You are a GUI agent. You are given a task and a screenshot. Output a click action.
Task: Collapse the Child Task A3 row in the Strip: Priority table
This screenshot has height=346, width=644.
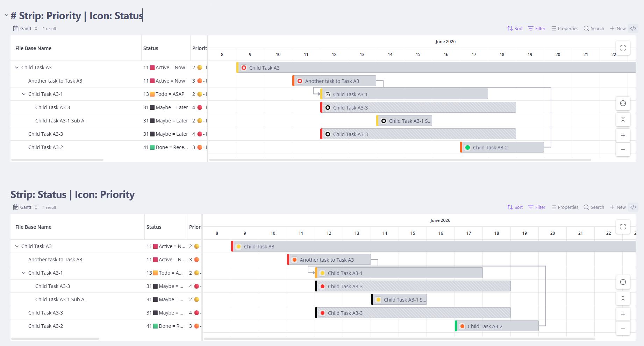pos(17,68)
